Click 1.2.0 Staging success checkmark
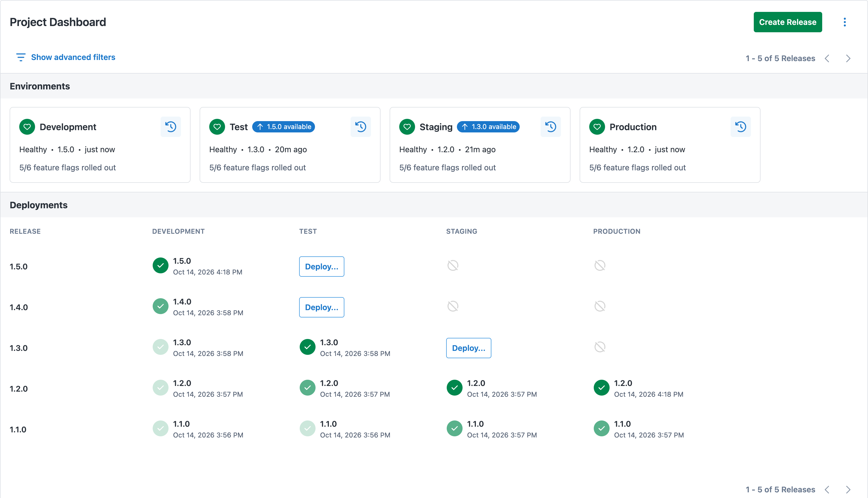Image resolution: width=868 pixels, height=498 pixels. (454, 388)
